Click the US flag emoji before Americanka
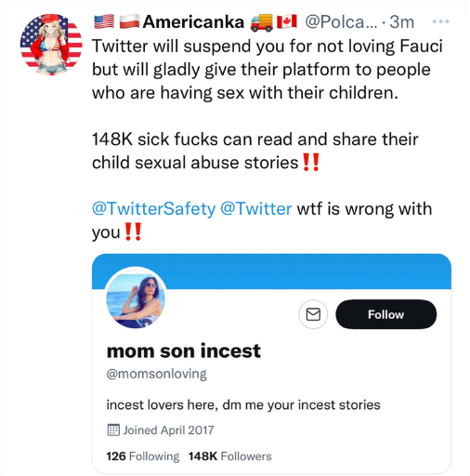The image size is (470, 476). (104, 21)
